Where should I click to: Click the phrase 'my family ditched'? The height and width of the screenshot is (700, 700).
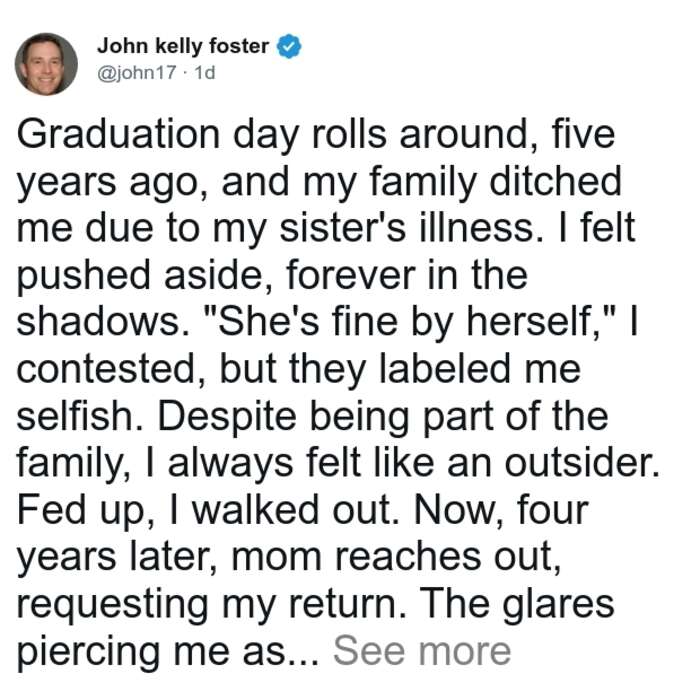462,182
